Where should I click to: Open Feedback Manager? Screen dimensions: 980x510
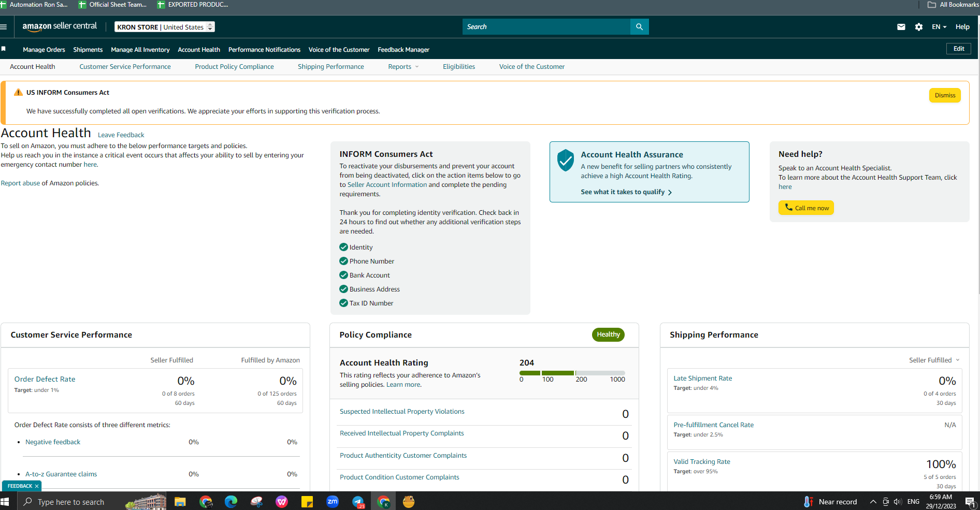click(x=403, y=50)
